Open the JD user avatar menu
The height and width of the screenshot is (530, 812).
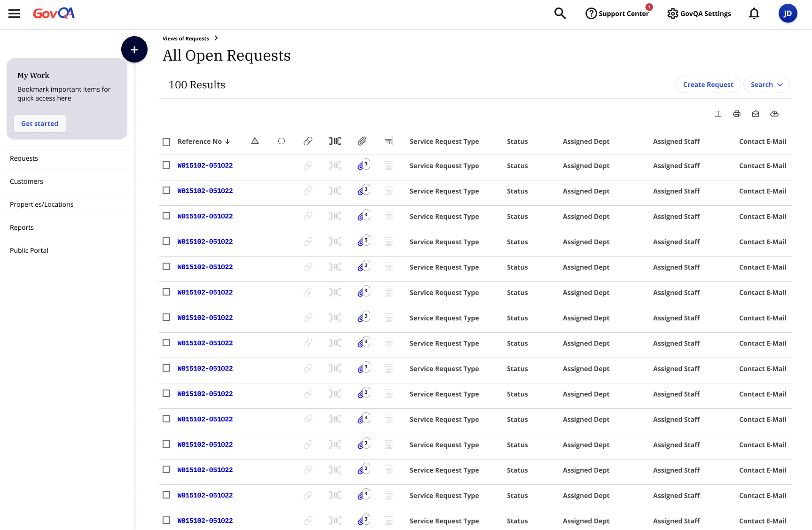pyautogui.click(x=788, y=14)
